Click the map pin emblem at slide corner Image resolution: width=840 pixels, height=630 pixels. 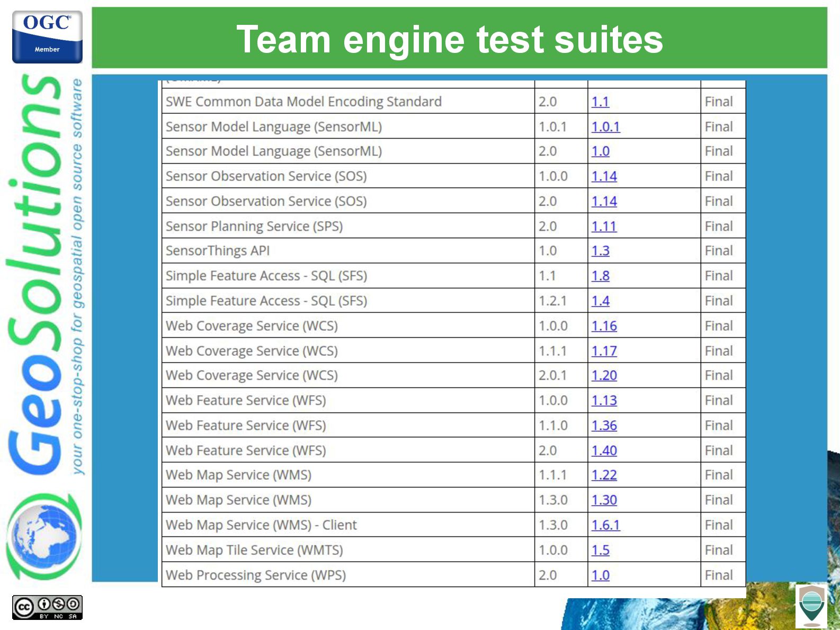pyautogui.click(x=811, y=606)
